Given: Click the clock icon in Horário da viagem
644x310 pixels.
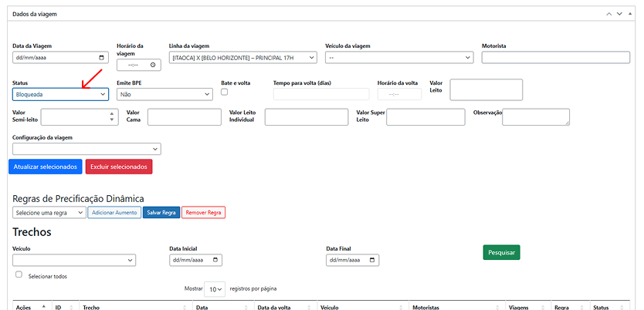Looking at the screenshot, I should click(x=154, y=66).
